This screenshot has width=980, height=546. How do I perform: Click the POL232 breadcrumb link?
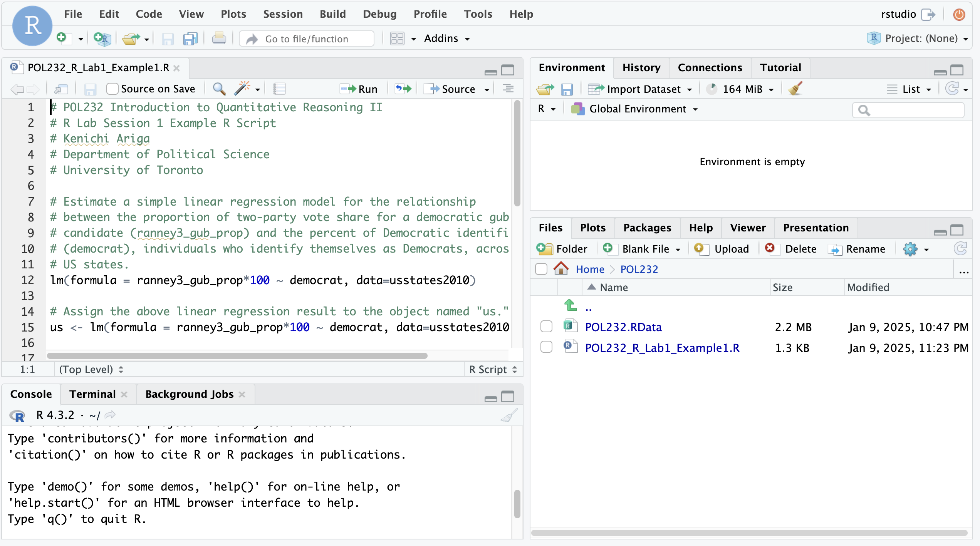[639, 269]
